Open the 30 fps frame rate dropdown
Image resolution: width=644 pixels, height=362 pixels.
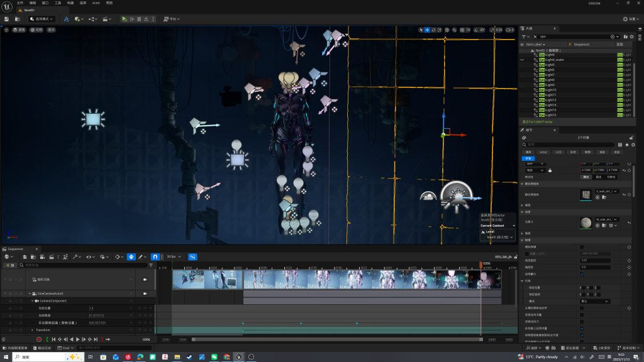pyautogui.click(x=174, y=256)
